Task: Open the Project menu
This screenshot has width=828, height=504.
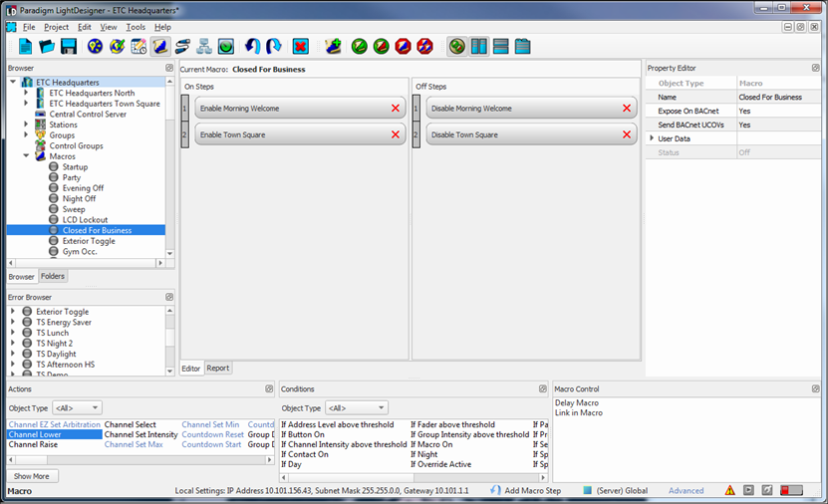Action: coord(56,27)
